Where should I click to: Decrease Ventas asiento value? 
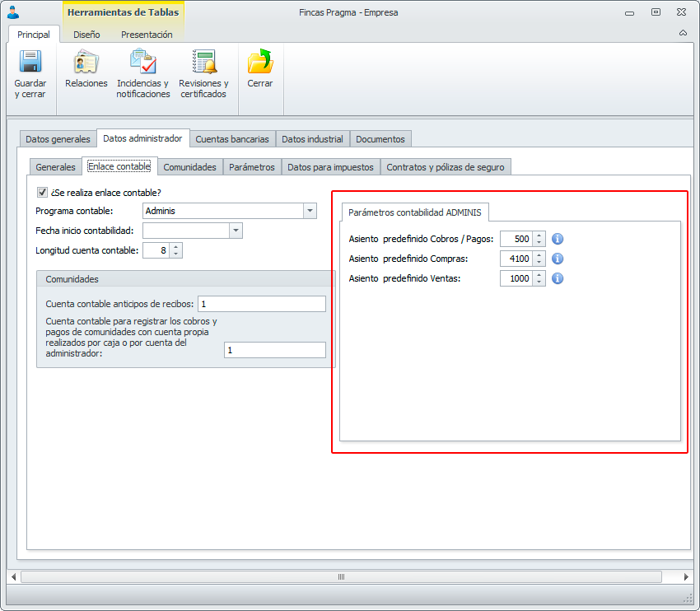(539, 282)
